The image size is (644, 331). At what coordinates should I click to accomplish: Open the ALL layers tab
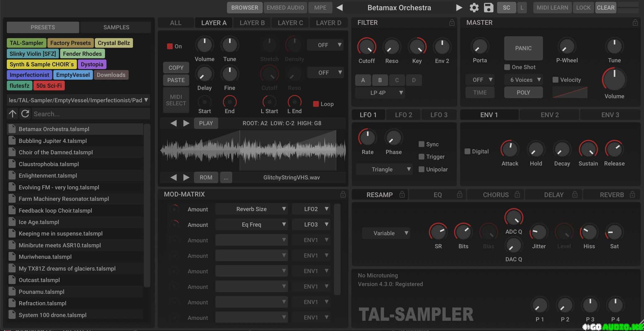[x=176, y=23]
